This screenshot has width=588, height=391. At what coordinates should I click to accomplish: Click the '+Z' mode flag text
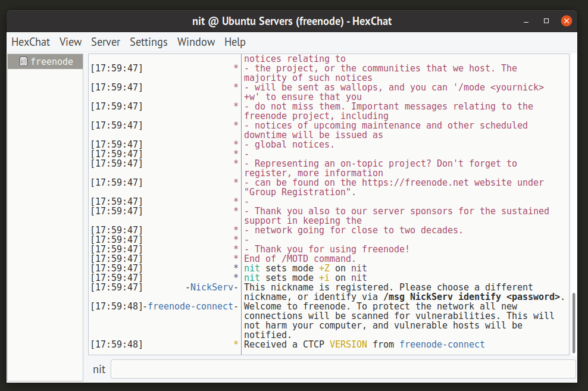coord(324,268)
